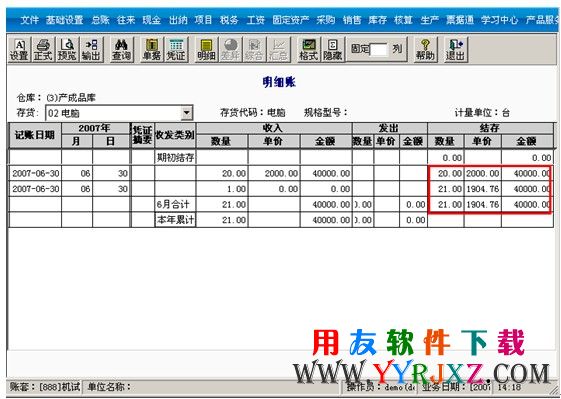561x399 pixels.
Task: Focus the 固定 columns number field
Action: point(379,49)
